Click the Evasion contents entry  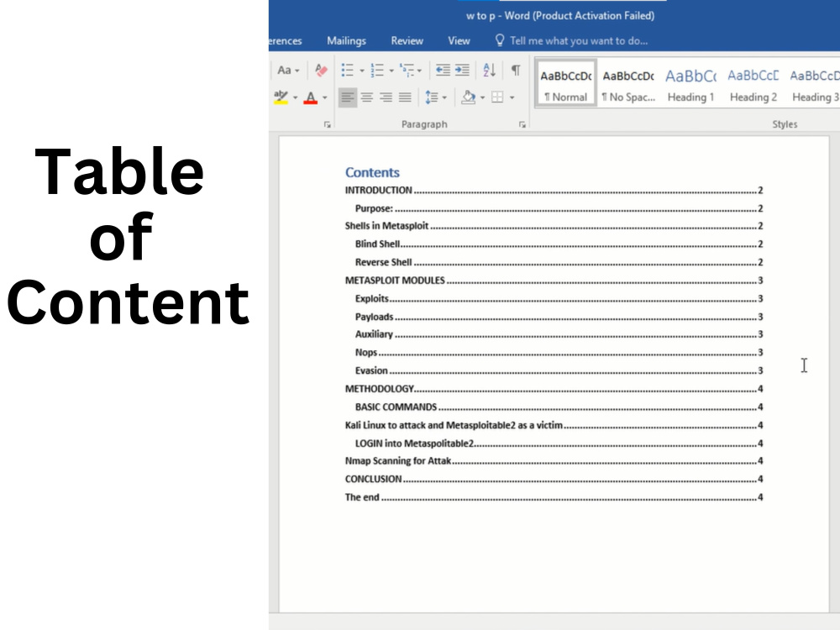[559, 370]
